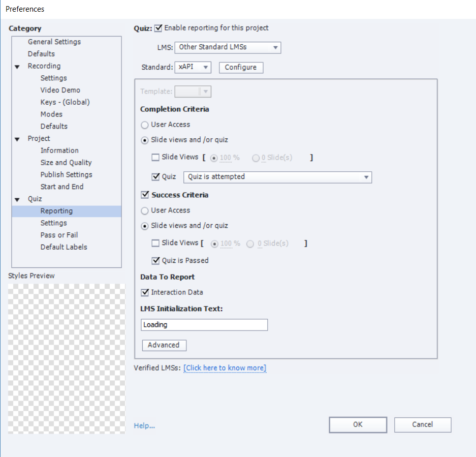Open the LMS dropdown Other Standard LMSs
This screenshot has height=457, width=476.
pos(228,47)
